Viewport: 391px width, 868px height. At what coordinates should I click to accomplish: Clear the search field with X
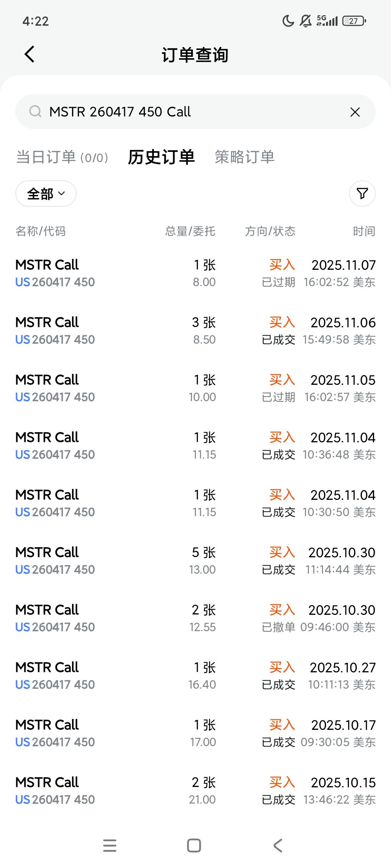click(x=355, y=112)
